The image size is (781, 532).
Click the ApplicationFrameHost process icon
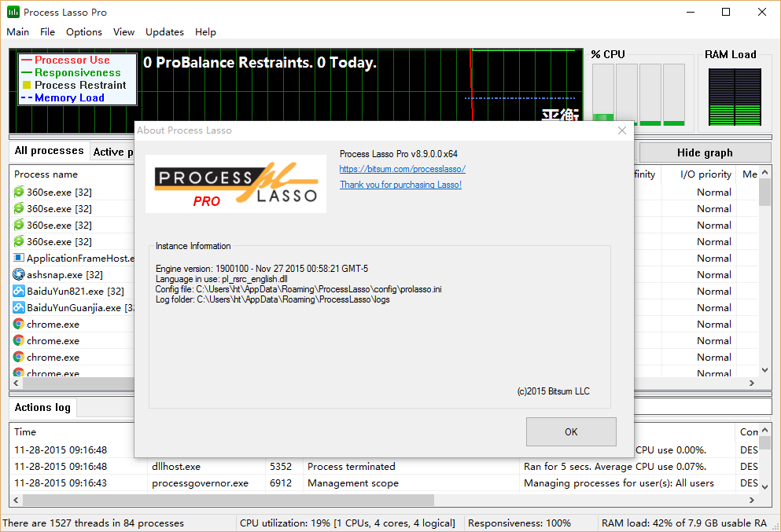click(19, 258)
